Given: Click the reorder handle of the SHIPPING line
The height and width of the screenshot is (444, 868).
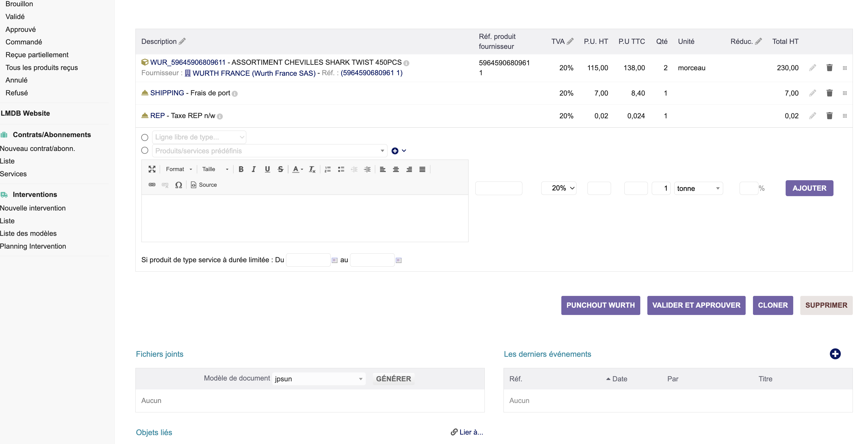Looking at the screenshot, I should 845,93.
